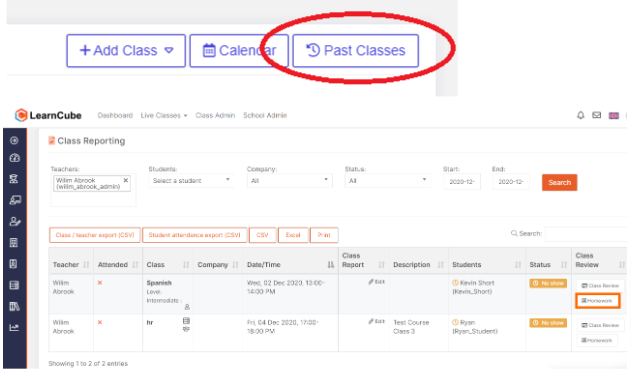The height and width of the screenshot is (372, 631).
Task: Open the notifications bell icon
Action: (580, 116)
